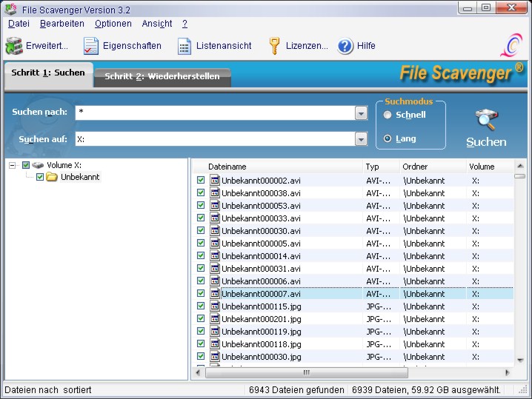Open the Bearbeiten menu
Screen dimensions: 532x399
coord(62,24)
